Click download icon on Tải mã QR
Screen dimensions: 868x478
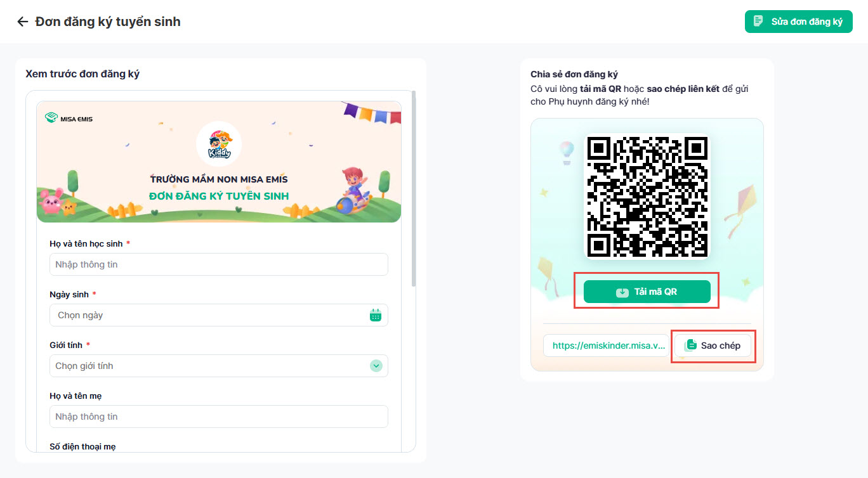pyautogui.click(x=622, y=292)
